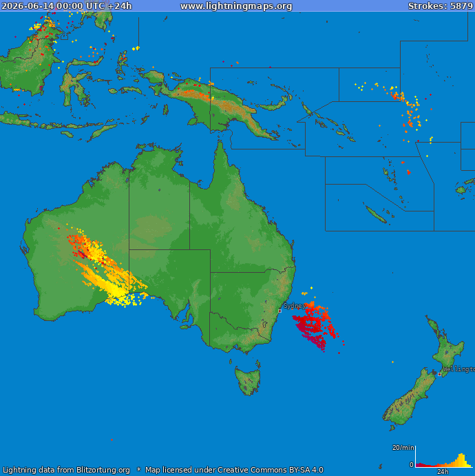The image size is (475, 476).
Task: Click the Lightning data from Blitzortung.org credit
Action: pyautogui.click(x=66, y=470)
